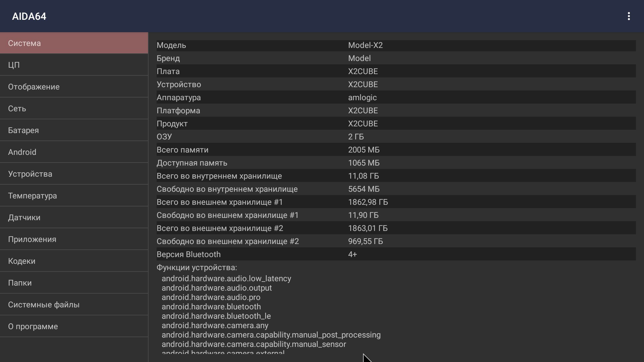This screenshot has width=644, height=362.
Task: Switch to the Отображение section
Action: (74, 87)
